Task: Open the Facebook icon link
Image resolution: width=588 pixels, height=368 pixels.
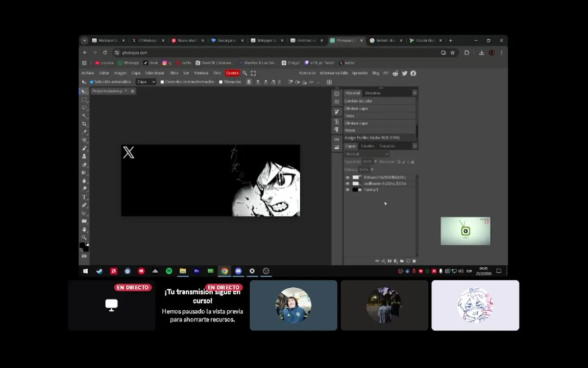Action: [413, 73]
